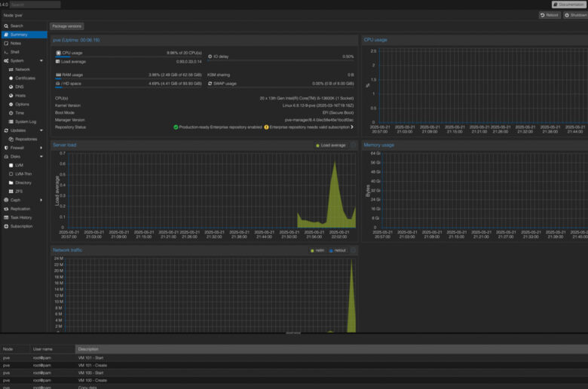Click the Package versions button

(x=67, y=26)
